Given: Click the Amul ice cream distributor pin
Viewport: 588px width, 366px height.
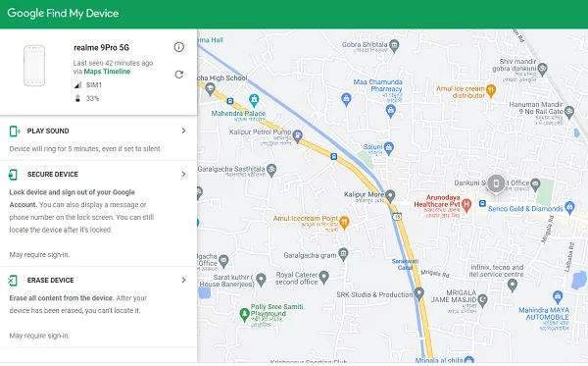Looking at the screenshot, I should click(491, 91).
